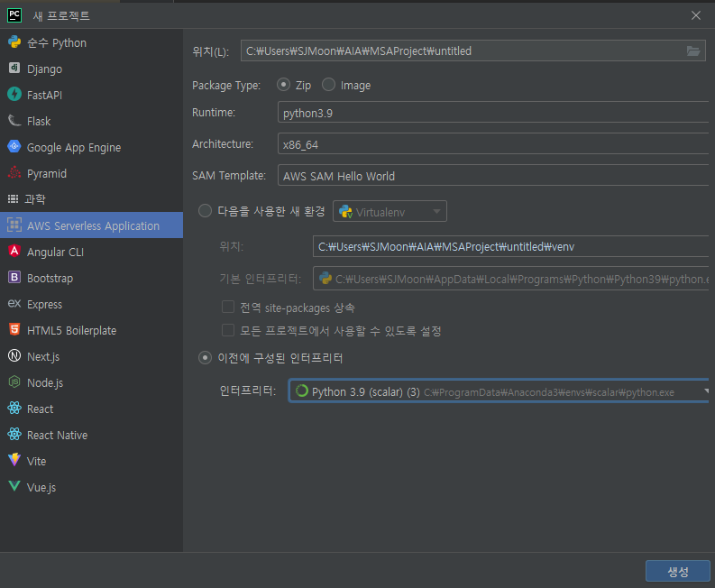Viewport: 715px width, 588px height.
Task: Click the Bootstrap B icon
Action: [14, 278]
